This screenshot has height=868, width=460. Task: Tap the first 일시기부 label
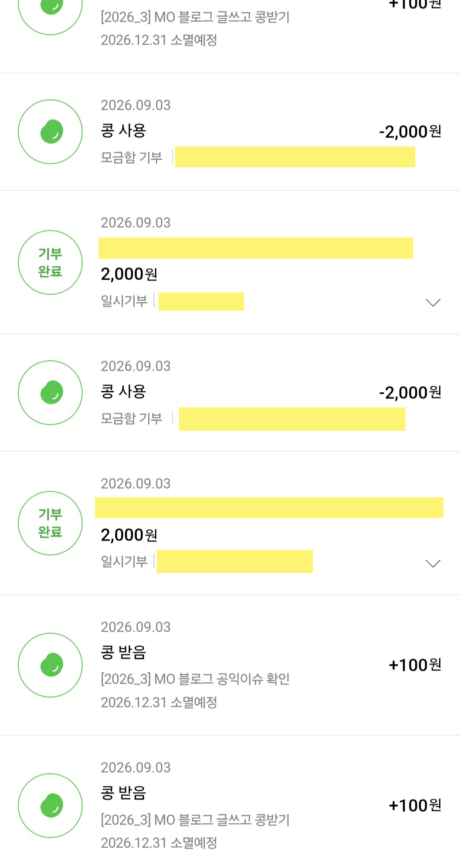click(124, 301)
